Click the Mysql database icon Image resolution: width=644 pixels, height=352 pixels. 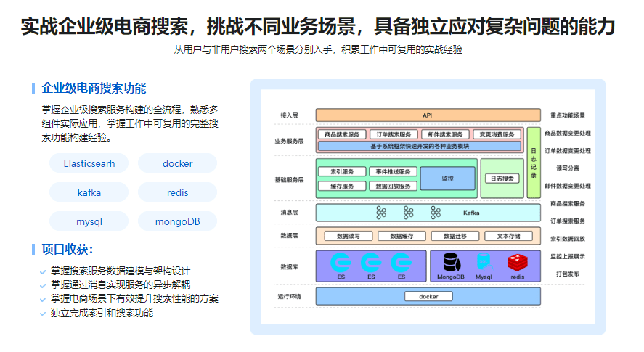point(484,263)
